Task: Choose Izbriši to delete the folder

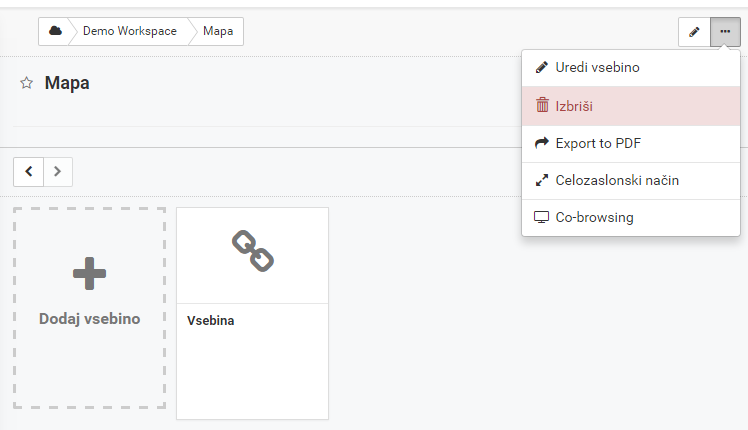Action: coord(631,106)
